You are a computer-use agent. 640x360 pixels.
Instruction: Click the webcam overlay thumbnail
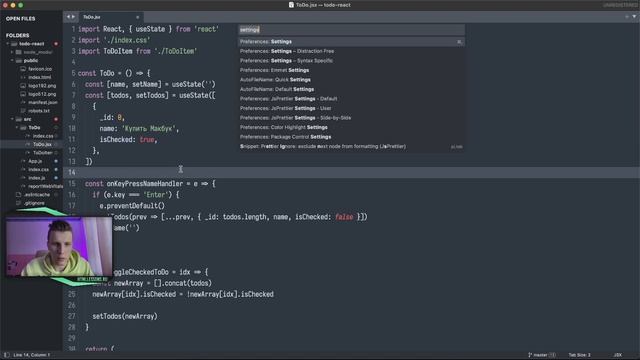(59, 247)
